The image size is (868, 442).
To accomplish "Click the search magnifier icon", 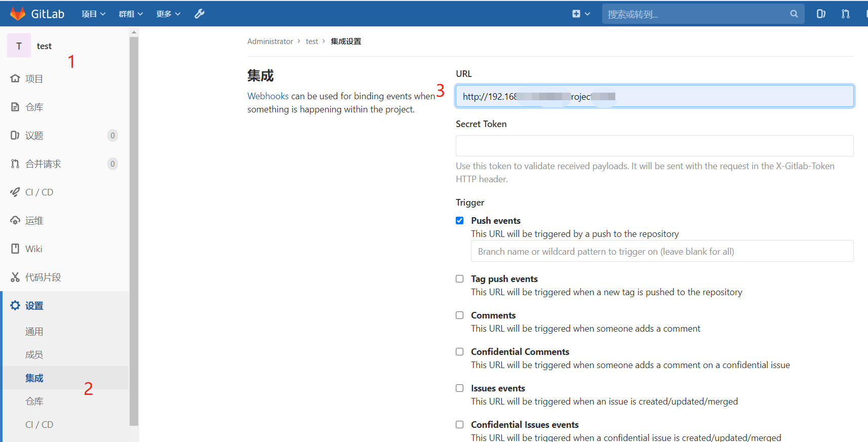I will (794, 14).
